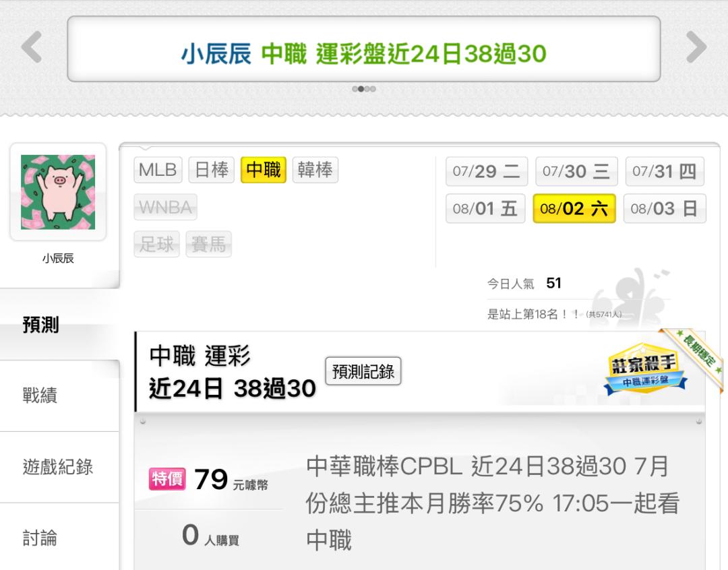Select the carousel pagination dots
Image resolution: width=728 pixels, height=570 pixels.
(x=364, y=89)
